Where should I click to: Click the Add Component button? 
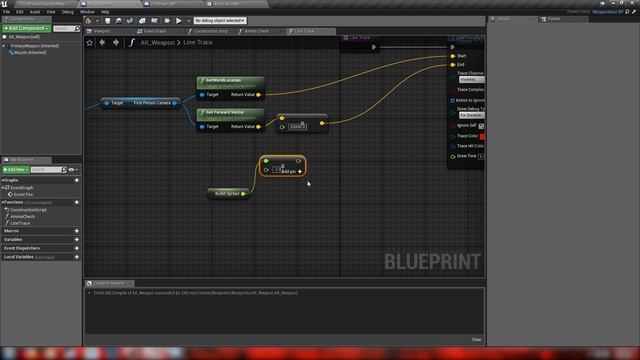[x=26, y=28]
